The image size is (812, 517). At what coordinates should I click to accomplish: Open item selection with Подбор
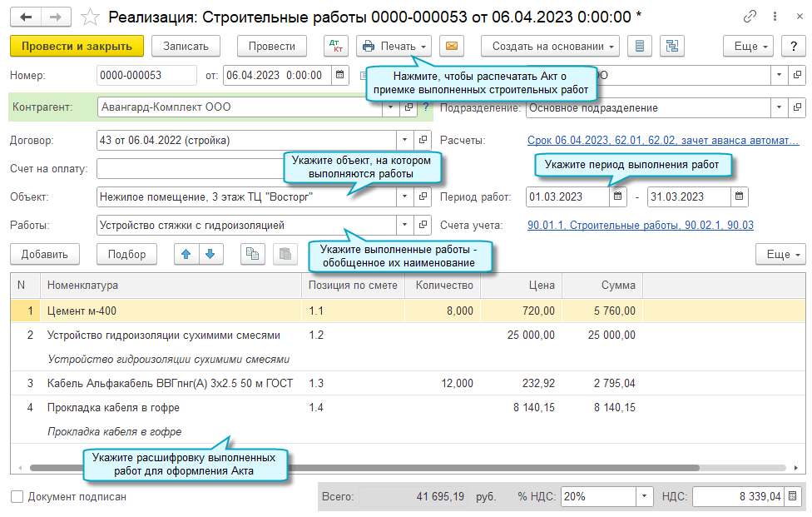click(126, 255)
